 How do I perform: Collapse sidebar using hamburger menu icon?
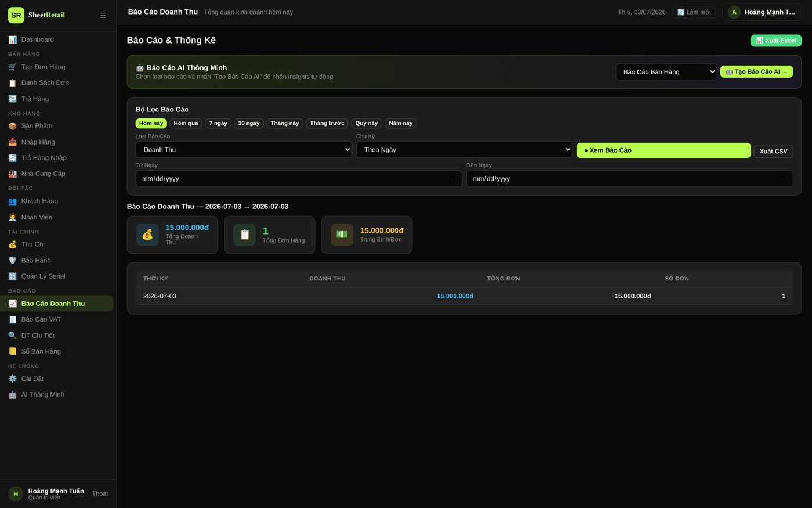(103, 15)
